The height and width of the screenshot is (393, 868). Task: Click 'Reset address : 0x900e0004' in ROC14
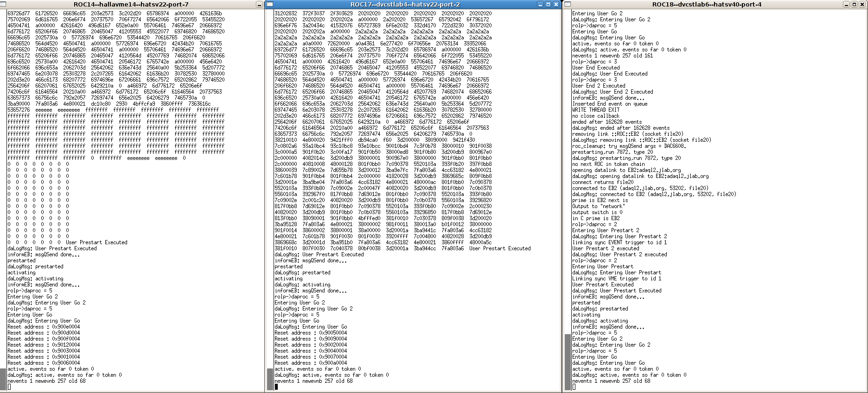pyautogui.click(x=44, y=327)
